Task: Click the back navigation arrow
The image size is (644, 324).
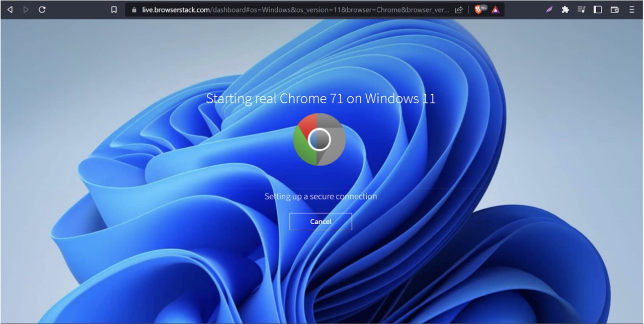Action: [10, 9]
